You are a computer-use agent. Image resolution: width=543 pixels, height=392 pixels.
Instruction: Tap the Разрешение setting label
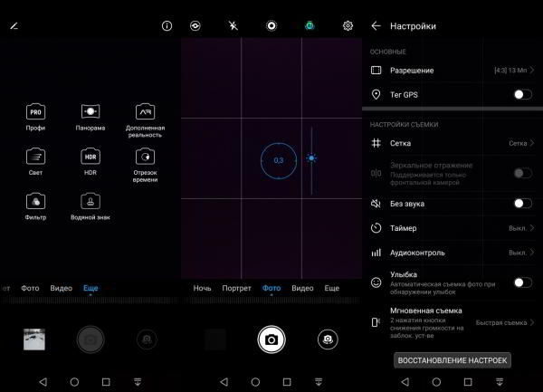pos(412,71)
